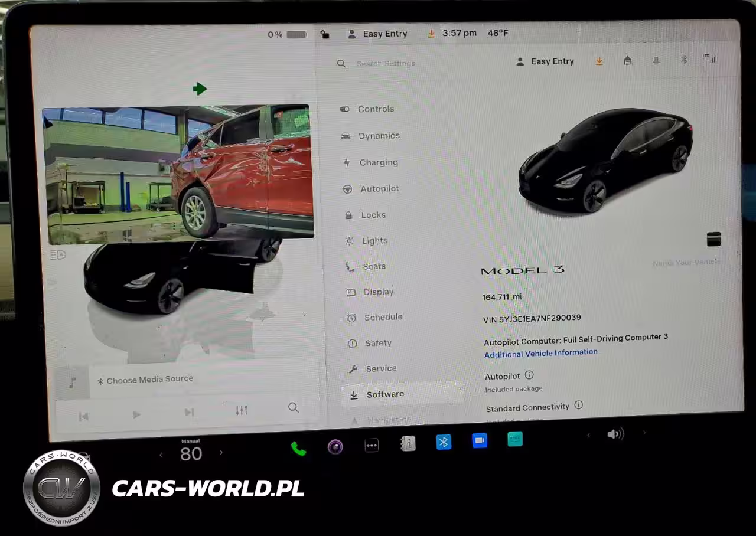The height and width of the screenshot is (536, 756).
Task: Toggle the door lock icon in status bar
Action: point(325,34)
